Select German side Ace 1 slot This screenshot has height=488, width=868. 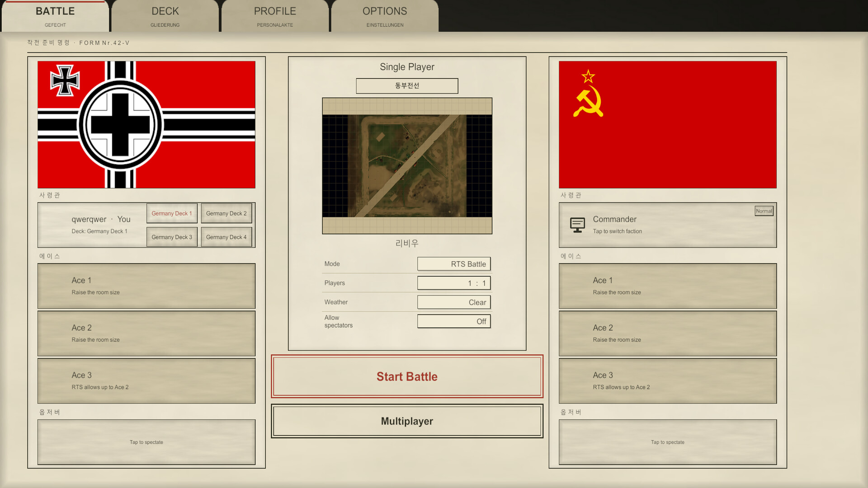(146, 286)
